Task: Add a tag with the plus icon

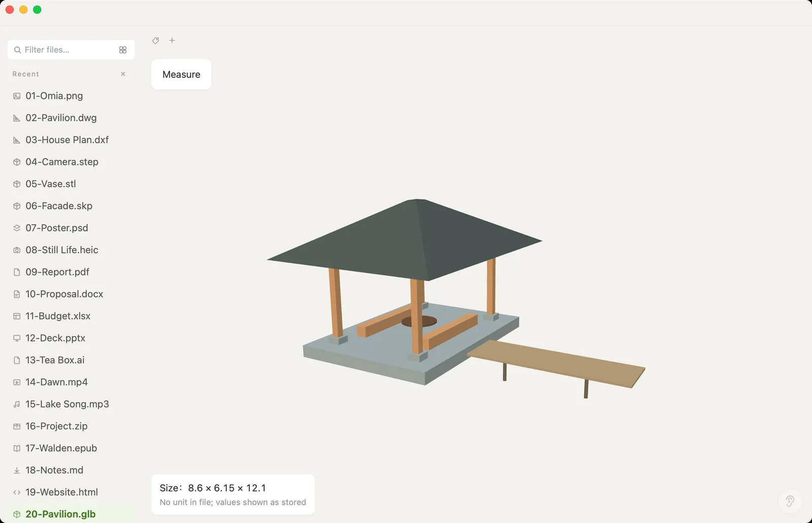Action: tap(172, 41)
